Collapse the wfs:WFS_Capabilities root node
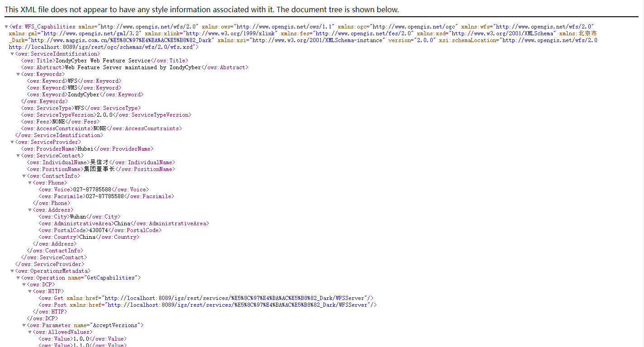Image resolution: width=644 pixels, height=347 pixels. (6, 27)
